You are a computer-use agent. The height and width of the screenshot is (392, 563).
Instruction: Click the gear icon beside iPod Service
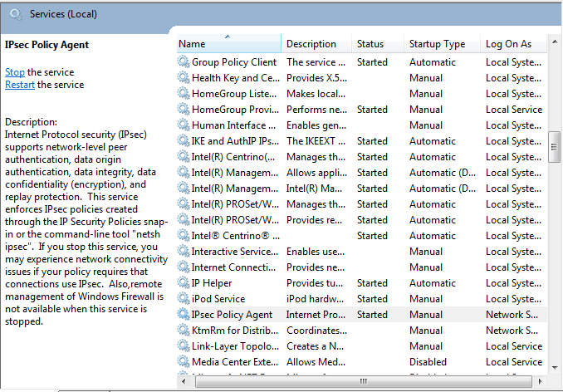point(184,299)
